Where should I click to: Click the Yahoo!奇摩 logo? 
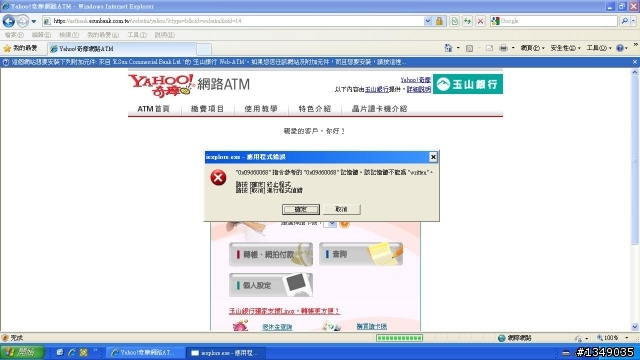162,85
